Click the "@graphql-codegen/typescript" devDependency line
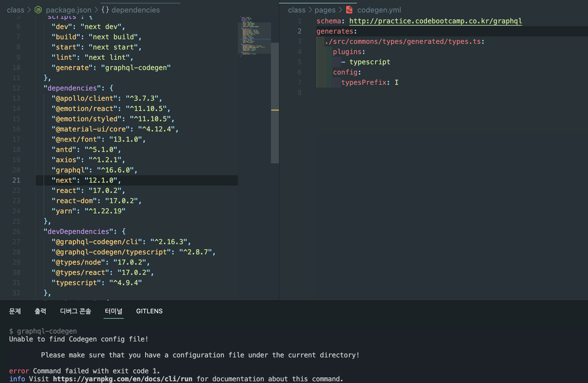The height and width of the screenshot is (383, 588). [x=133, y=252]
